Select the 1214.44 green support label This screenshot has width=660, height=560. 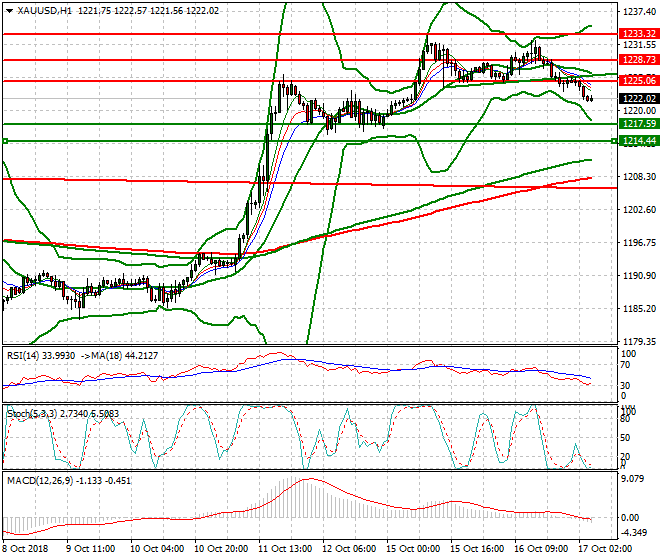point(639,141)
